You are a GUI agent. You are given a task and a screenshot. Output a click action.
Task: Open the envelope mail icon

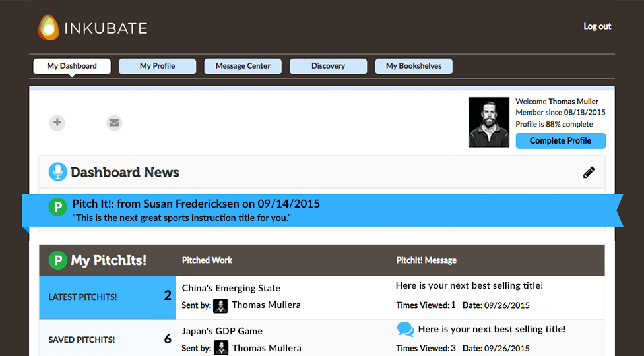[x=114, y=123]
